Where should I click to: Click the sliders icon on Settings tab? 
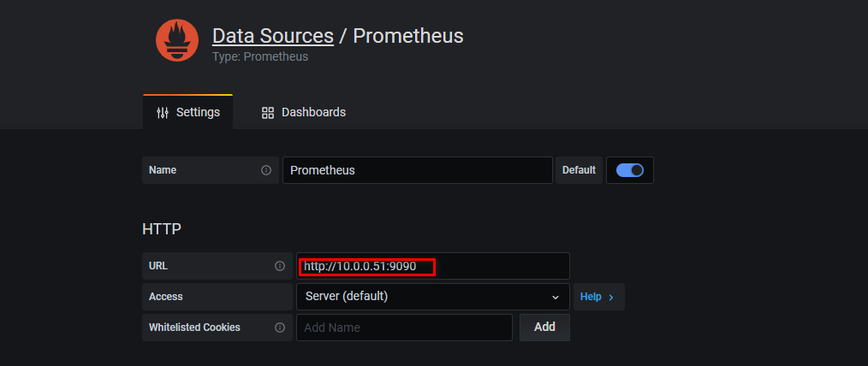(x=163, y=113)
